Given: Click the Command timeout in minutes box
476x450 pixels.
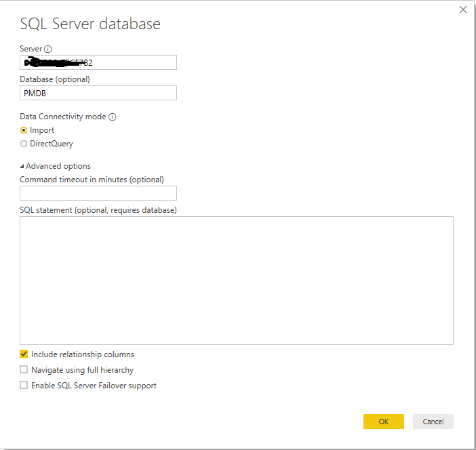Looking at the screenshot, I should click(98, 193).
